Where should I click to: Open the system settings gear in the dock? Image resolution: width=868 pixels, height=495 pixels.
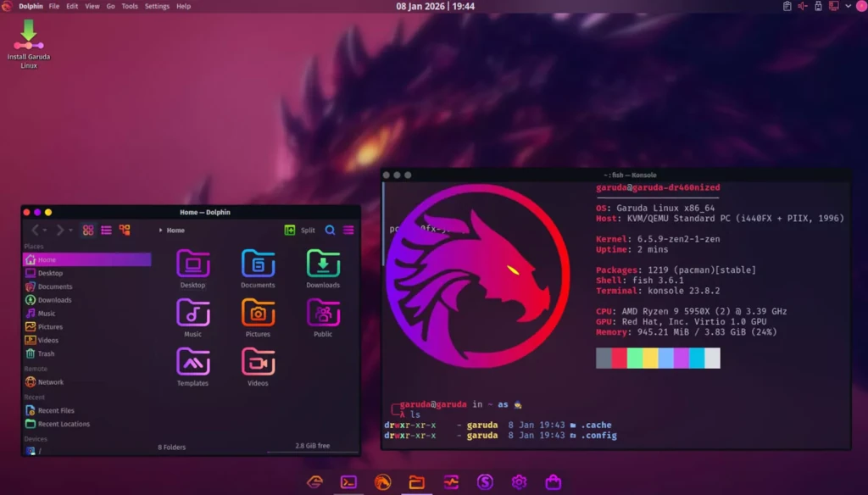pos(518,481)
